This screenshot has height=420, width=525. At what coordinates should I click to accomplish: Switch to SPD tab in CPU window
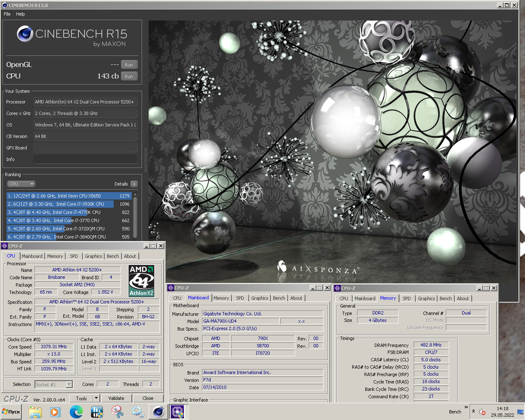point(74,256)
